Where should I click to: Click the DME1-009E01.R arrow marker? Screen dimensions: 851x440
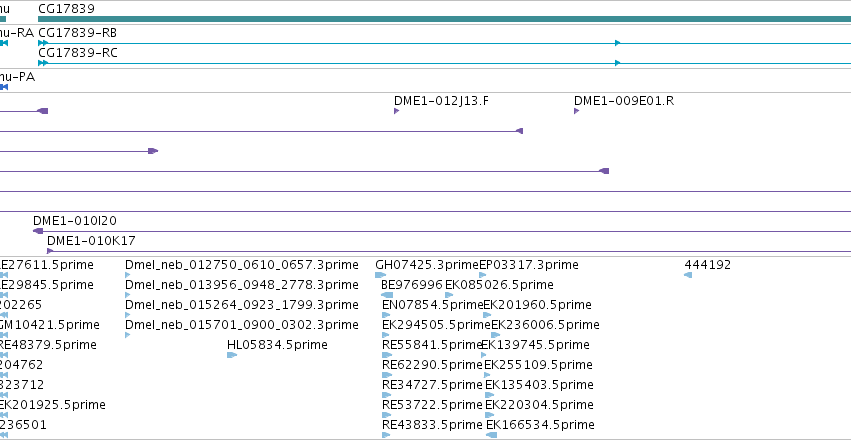[x=576, y=111]
